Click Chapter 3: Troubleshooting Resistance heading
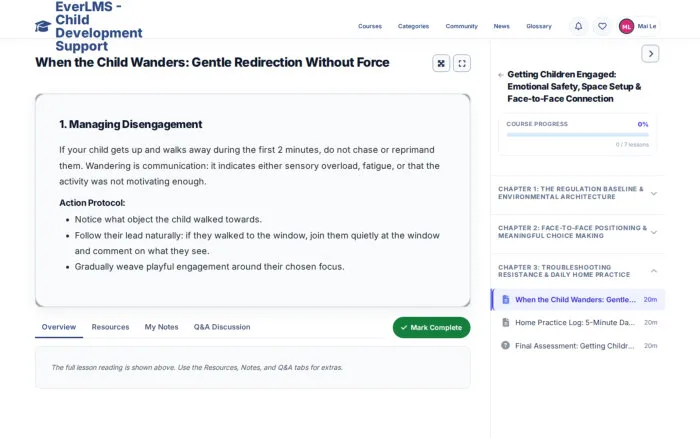The width and height of the screenshot is (700, 438). 564,271
